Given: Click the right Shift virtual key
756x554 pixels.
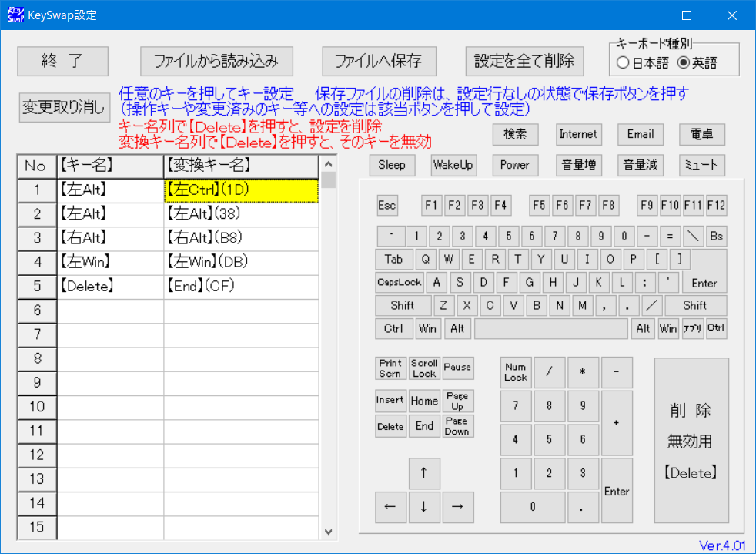Looking at the screenshot, I should 695,305.
